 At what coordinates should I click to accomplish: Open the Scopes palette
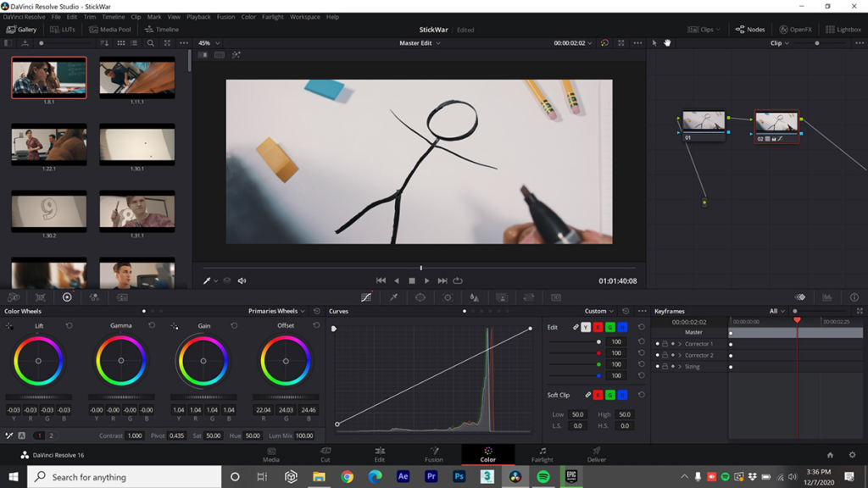coord(827,297)
